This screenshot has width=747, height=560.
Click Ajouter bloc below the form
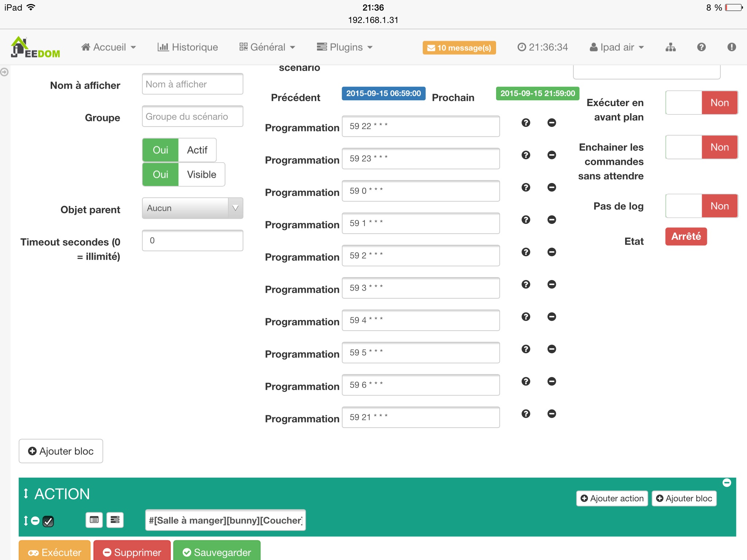pos(61,451)
